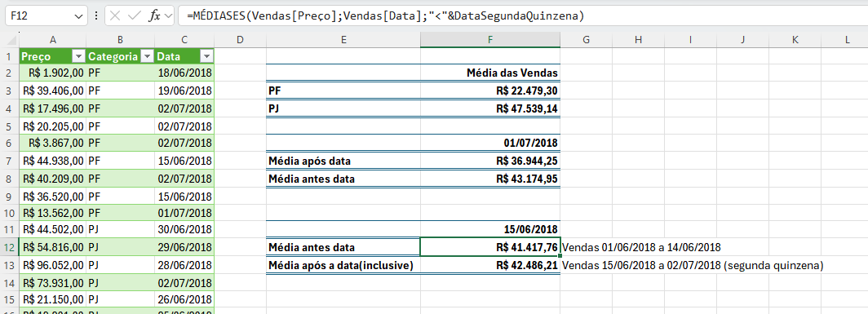Screen dimensions: 868x314
Task: Select column H header
Action: click(638, 39)
